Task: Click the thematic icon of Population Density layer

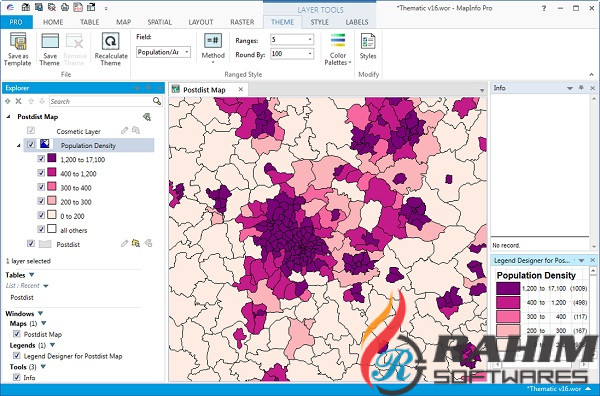Action: [x=45, y=144]
